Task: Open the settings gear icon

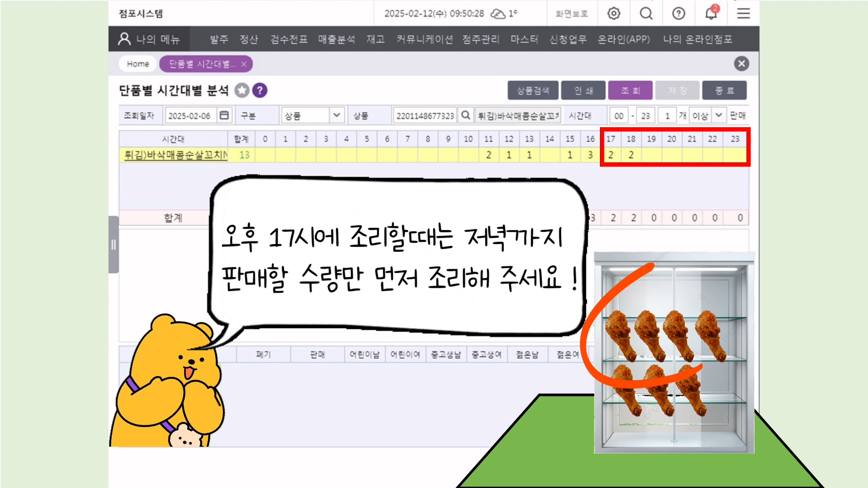Action: pyautogui.click(x=613, y=14)
